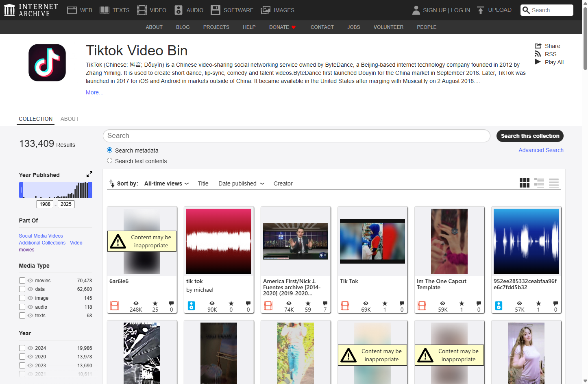Open the HELP menu item

(249, 27)
